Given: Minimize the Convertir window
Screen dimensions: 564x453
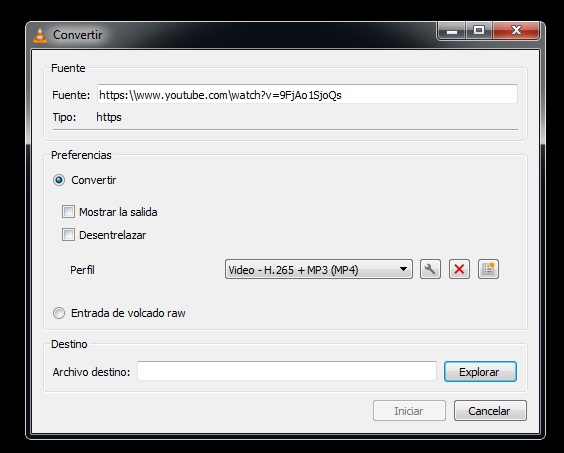Looking at the screenshot, I should (452, 31).
